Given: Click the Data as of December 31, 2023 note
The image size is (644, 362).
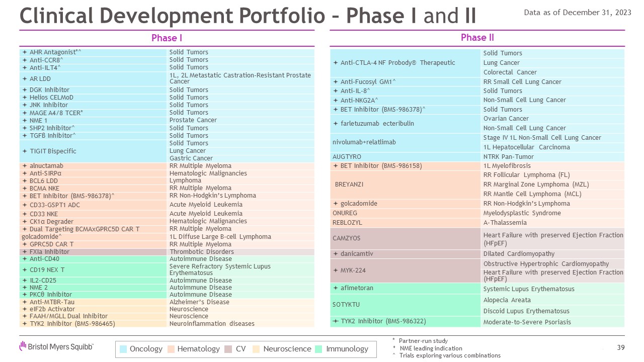Looking at the screenshot, I should [x=578, y=13].
